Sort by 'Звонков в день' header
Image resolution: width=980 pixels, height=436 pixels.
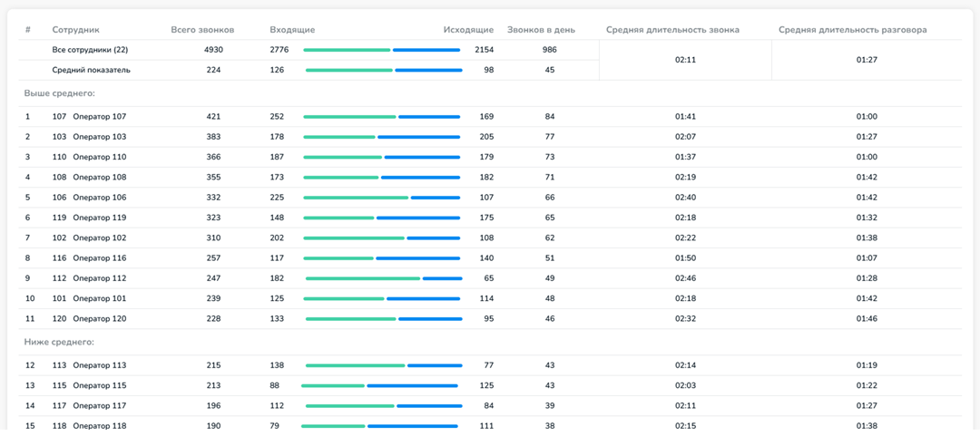(541, 30)
